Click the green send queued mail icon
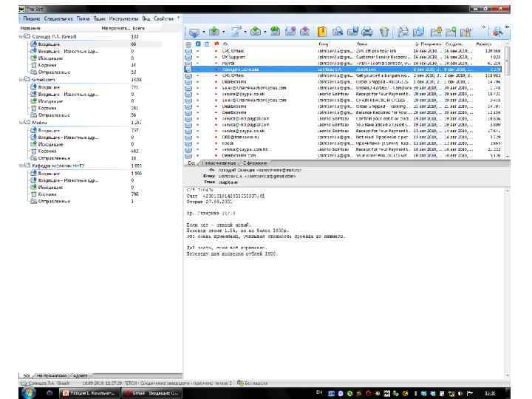532x399 pixels. 214,32
